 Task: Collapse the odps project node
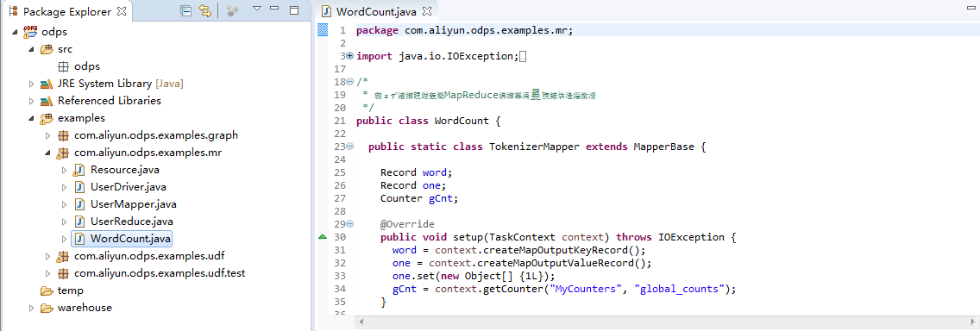15,32
